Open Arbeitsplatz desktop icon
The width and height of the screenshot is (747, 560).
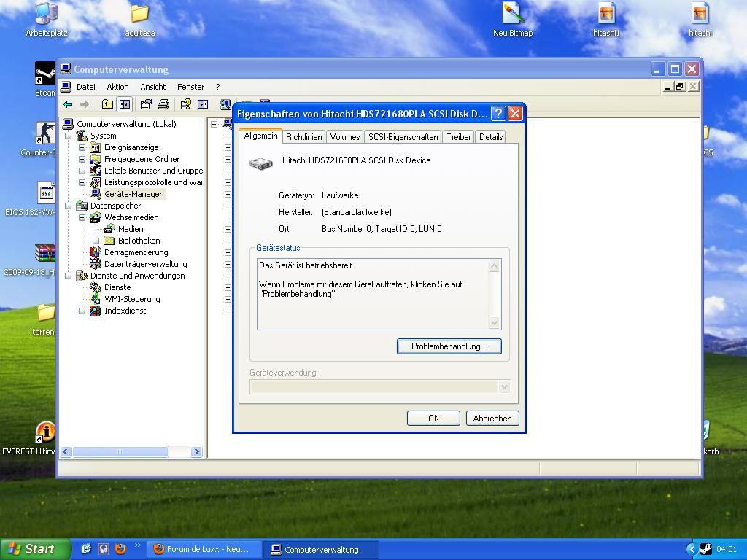[x=46, y=20]
